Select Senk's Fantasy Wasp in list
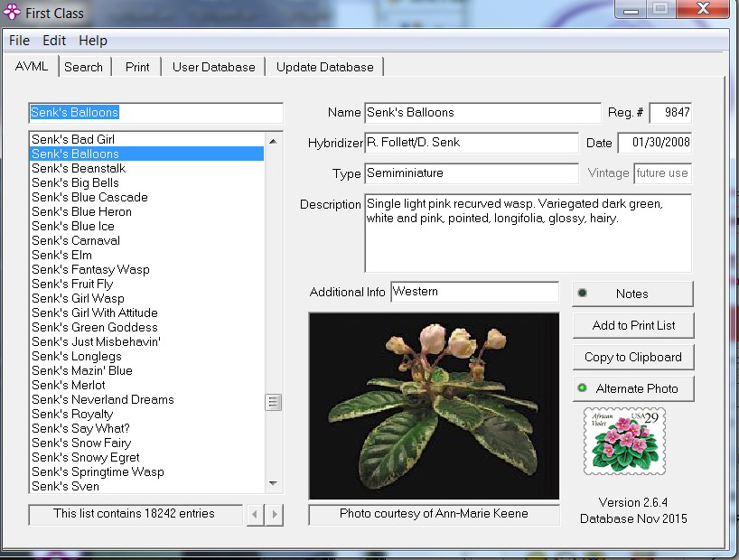Screen dimensions: 739x560 [x=146, y=270]
